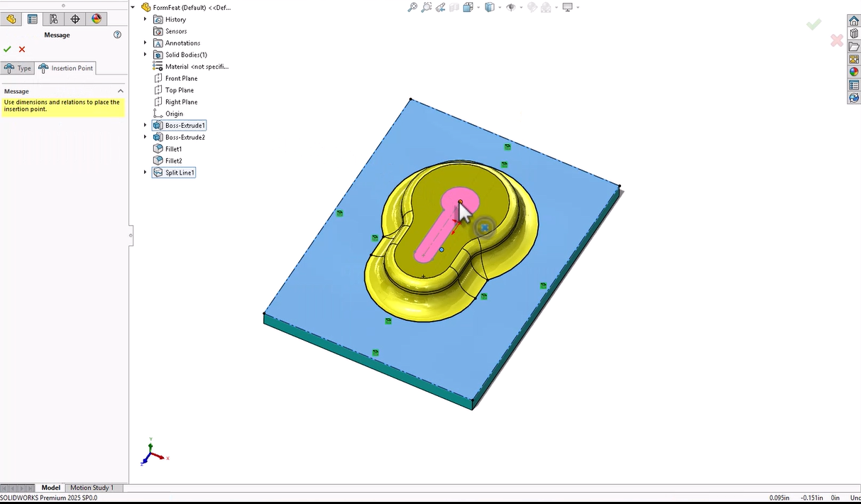Screen dimensions: 861x504
Task: Click the Previous View icon
Action: click(441, 7)
